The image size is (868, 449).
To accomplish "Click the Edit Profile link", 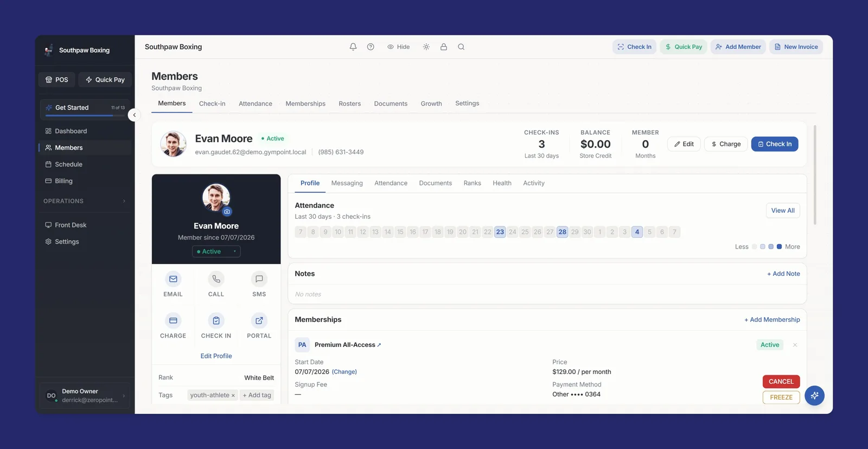I will 216,356.
